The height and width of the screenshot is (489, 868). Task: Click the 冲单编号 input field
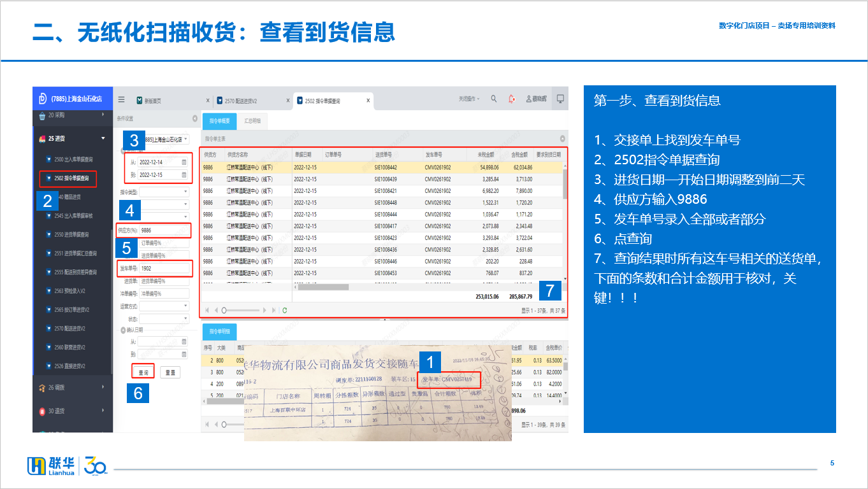tap(164, 294)
